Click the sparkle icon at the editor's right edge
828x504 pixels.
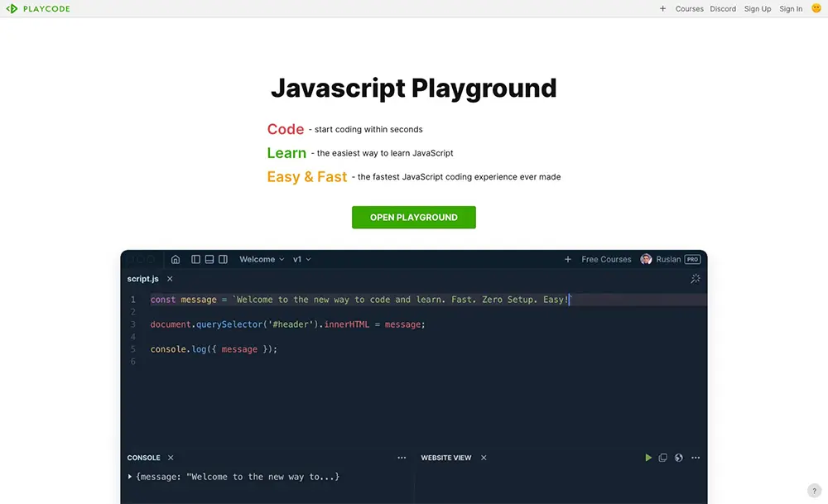[x=696, y=279]
